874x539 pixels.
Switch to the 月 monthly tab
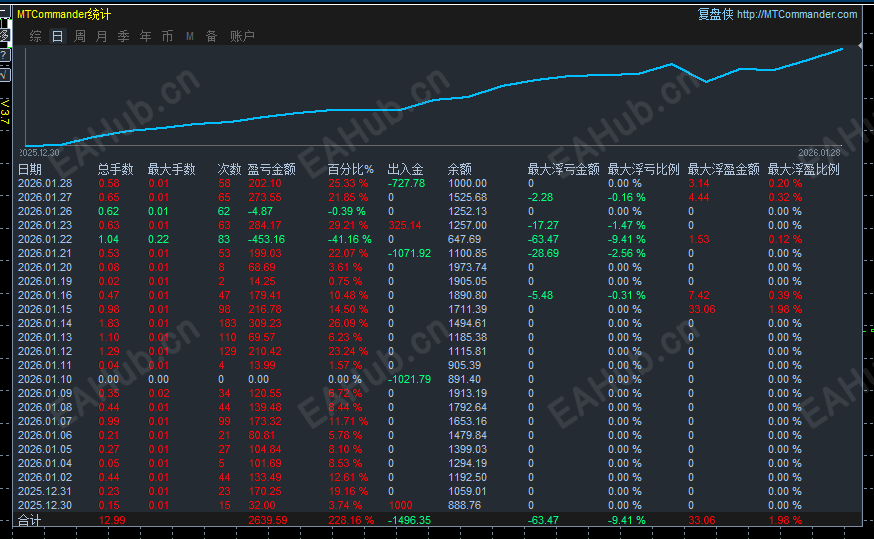[101, 36]
